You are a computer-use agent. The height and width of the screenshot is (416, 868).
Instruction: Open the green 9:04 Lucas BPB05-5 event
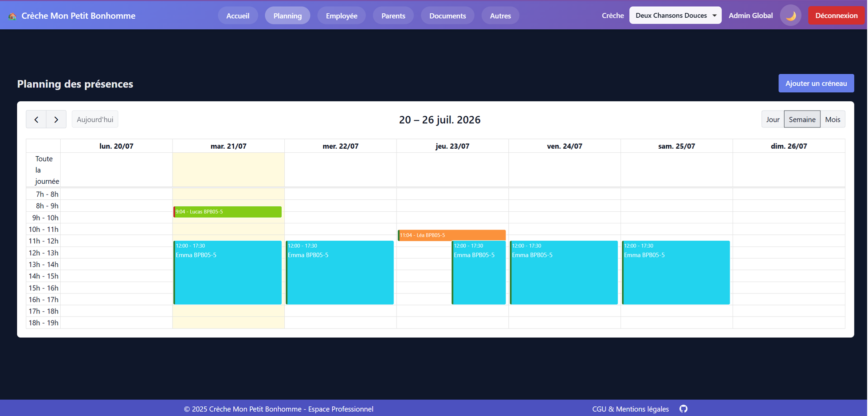tap(228, 212)
